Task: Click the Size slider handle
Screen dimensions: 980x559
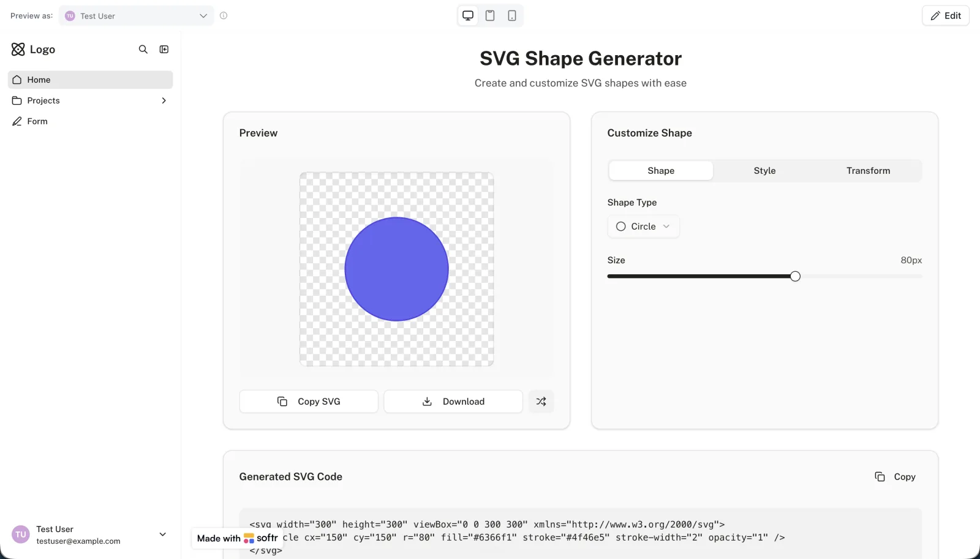Action: pos(795,276)
